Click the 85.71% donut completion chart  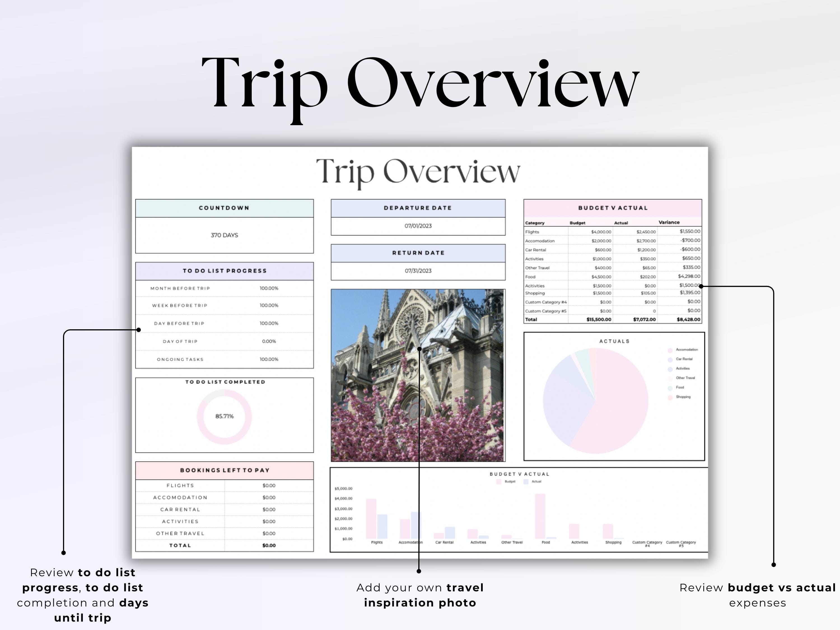pyautogui.click(x=225, y=416)
